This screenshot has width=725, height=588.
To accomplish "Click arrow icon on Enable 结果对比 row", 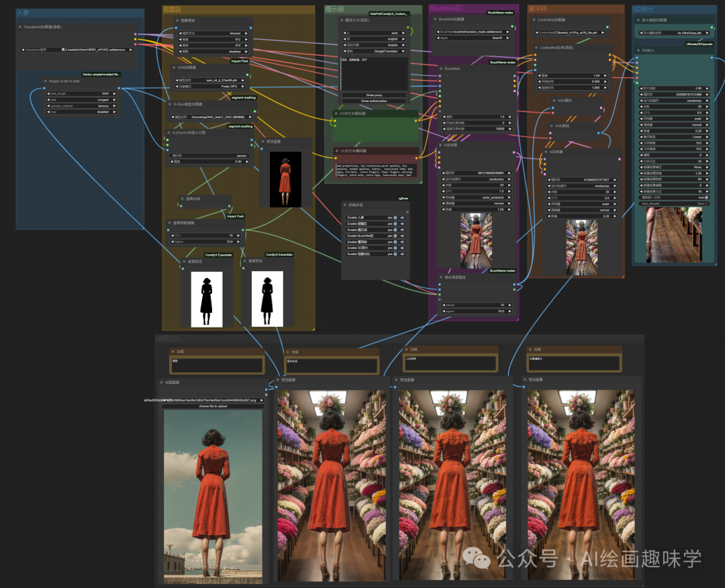I will pos(402,254).
